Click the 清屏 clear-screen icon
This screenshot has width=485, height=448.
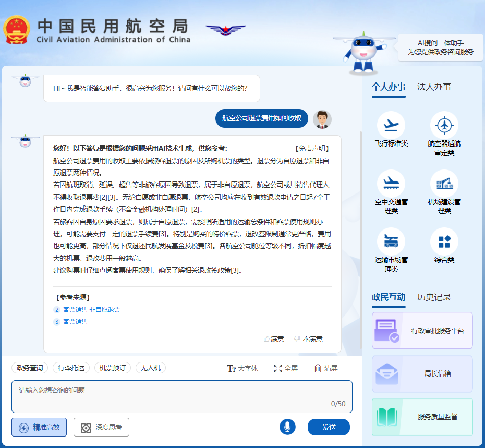[324, 368]
